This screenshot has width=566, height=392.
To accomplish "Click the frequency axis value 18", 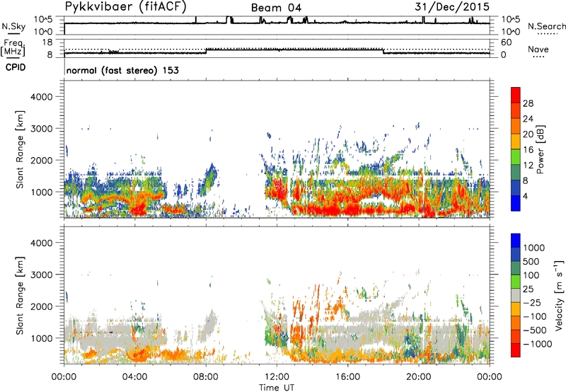I will pos(47,42).
